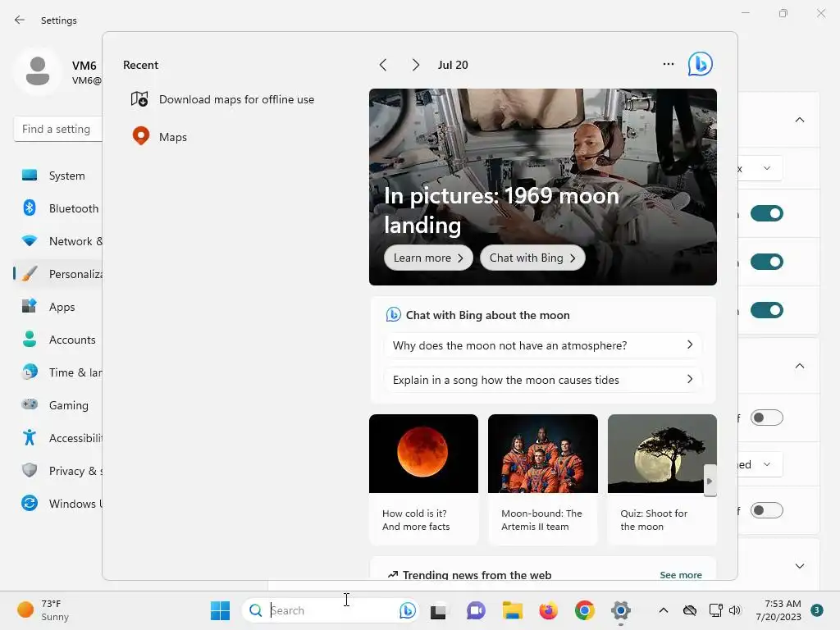
Task: Click the taskbar Search box
Action: click(331, 610)
